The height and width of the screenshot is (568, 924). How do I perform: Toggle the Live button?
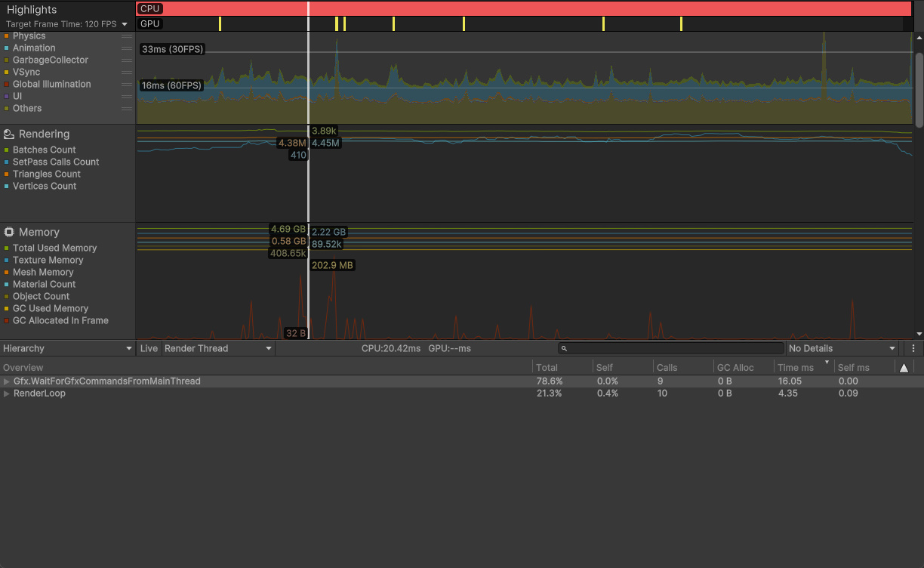click(149, 348)
